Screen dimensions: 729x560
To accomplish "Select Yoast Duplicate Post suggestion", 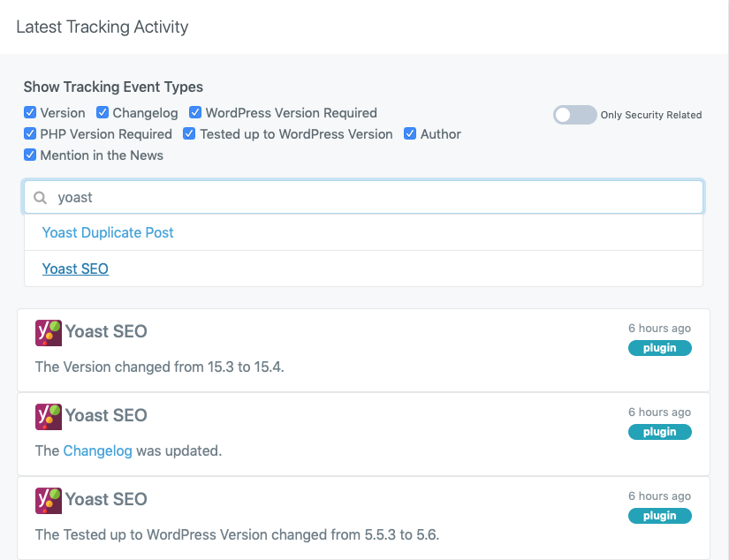I will 108,232.
